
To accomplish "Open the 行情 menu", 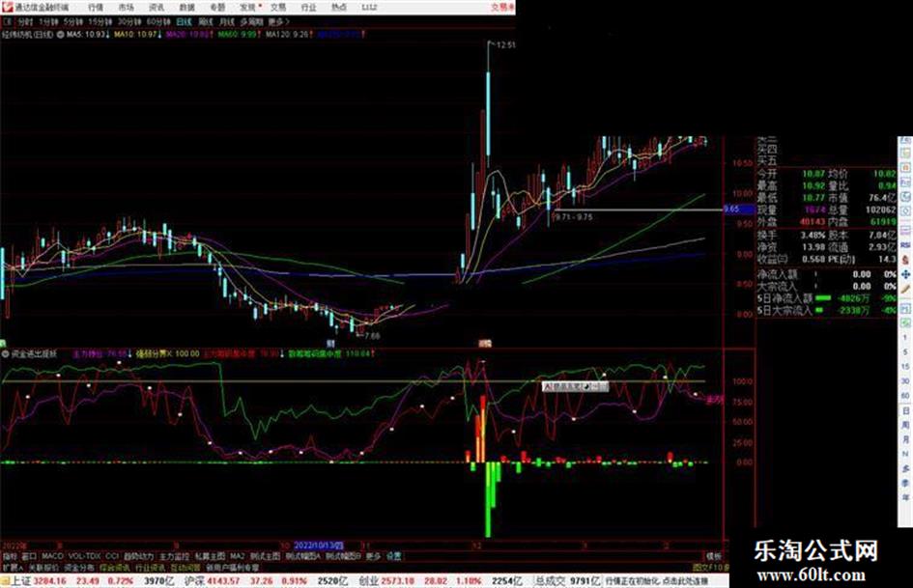I will (96, 8).
